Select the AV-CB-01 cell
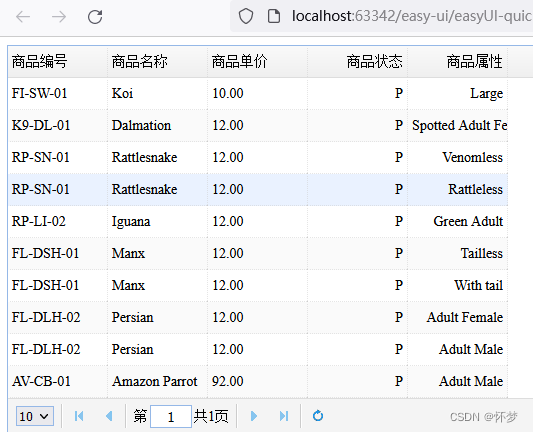Image resolution: width=533 pixels, height=432 pixels. tap(58, 381)
